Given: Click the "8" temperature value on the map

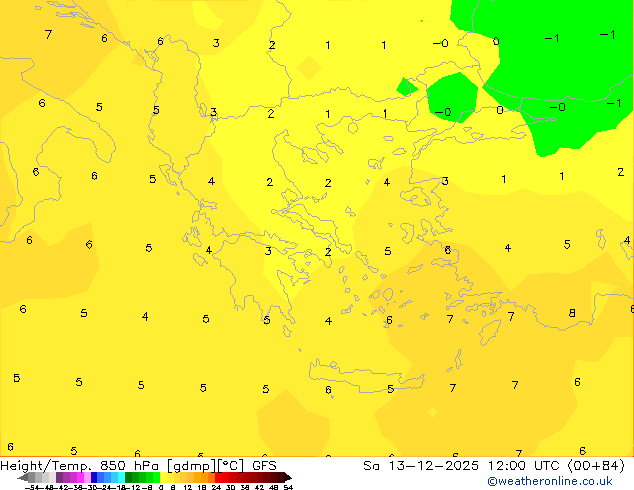Looking at the screenshot, I should coord(572,313).
